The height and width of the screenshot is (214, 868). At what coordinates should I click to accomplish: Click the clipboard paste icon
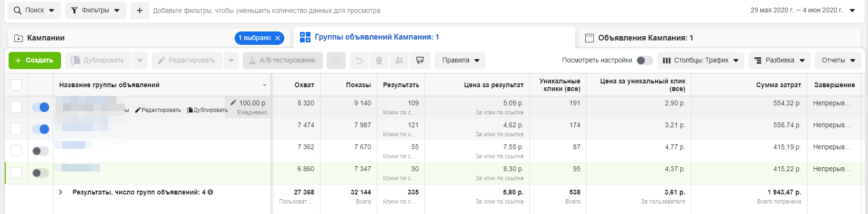click(x=336, y=61)
